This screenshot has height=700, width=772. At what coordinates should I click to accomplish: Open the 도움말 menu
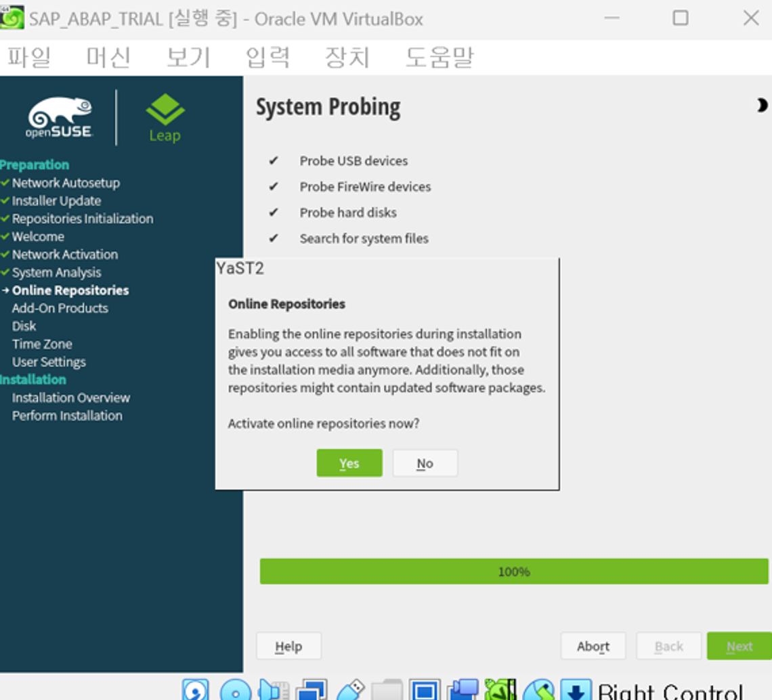pos(439,57)
